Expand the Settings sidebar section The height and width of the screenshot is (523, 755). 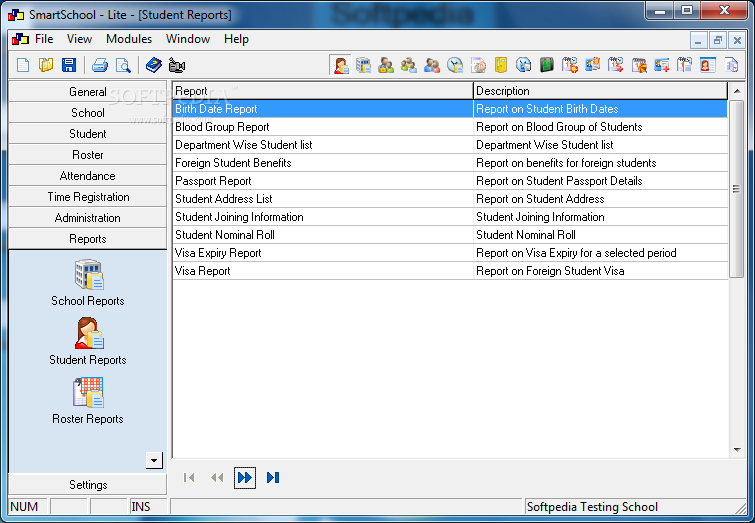click(88, 484)
